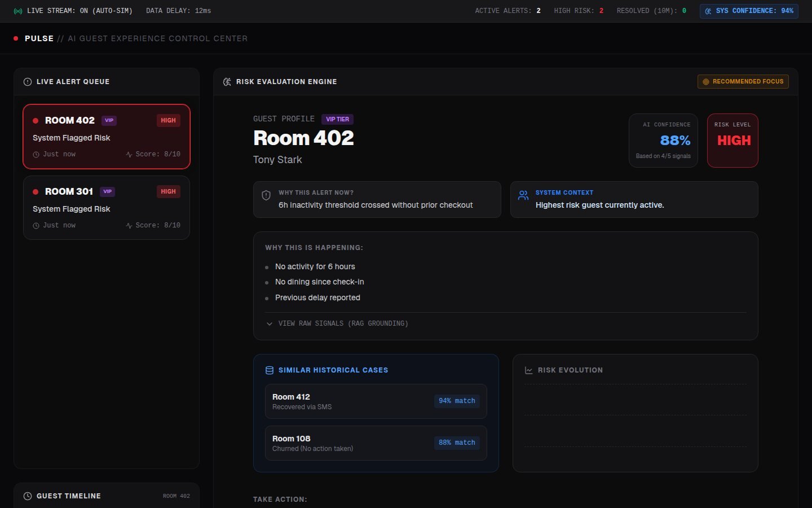Click 'Churned (No action taken)' text
Image resolution: width=812 pixels, height=508 pixels.
(312, 449)
